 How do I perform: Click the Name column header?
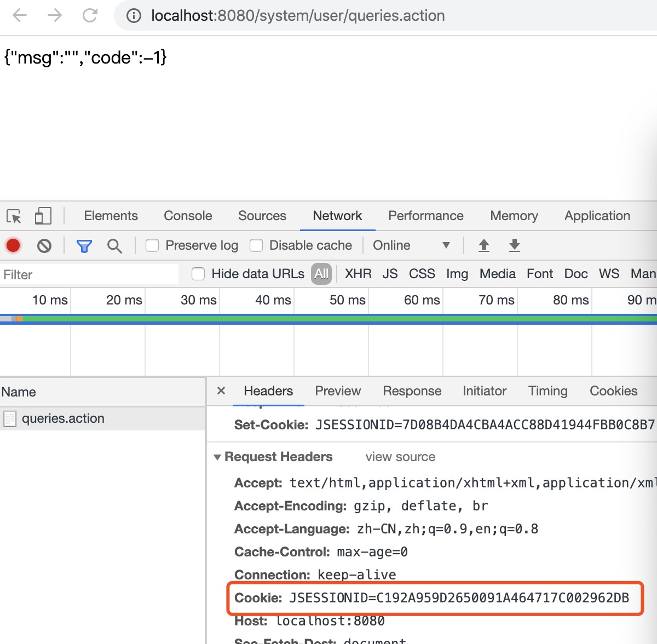point(102,392)
